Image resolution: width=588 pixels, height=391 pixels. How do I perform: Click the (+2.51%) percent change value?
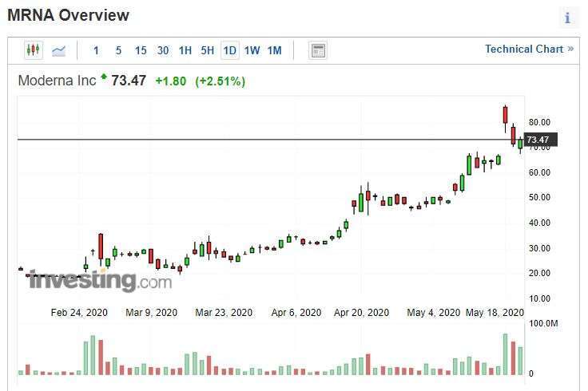pos(220,81)
